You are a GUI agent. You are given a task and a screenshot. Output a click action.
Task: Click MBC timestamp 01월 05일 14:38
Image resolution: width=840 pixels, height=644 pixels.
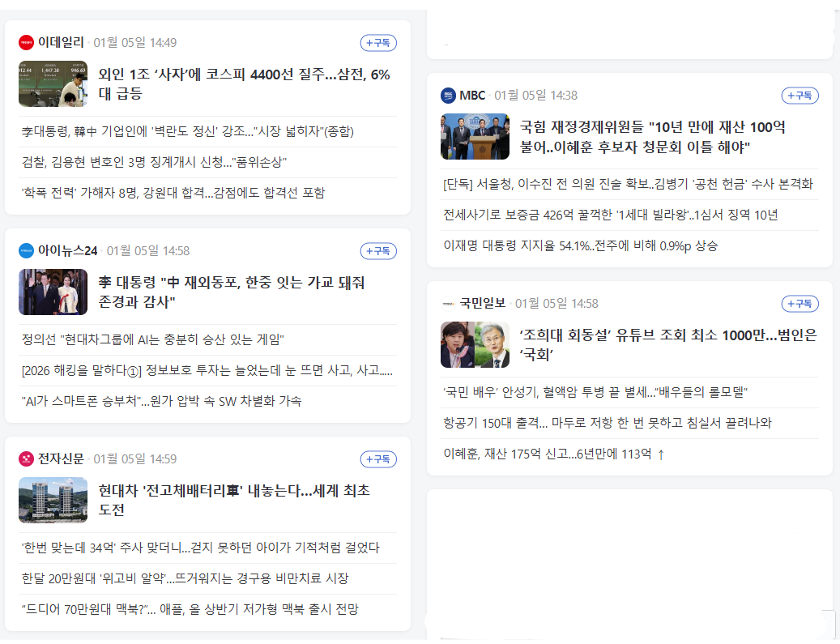pyautogui.click(x=535, y=96)
